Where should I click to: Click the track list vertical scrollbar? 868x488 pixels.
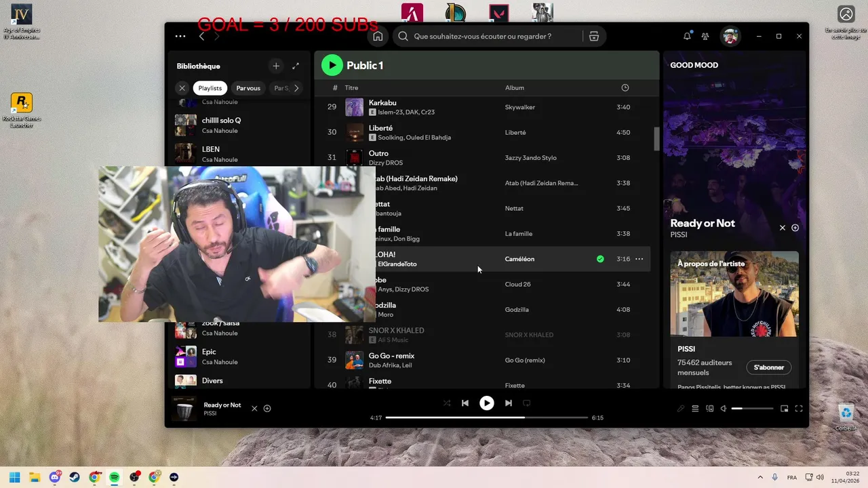point(656,139)
